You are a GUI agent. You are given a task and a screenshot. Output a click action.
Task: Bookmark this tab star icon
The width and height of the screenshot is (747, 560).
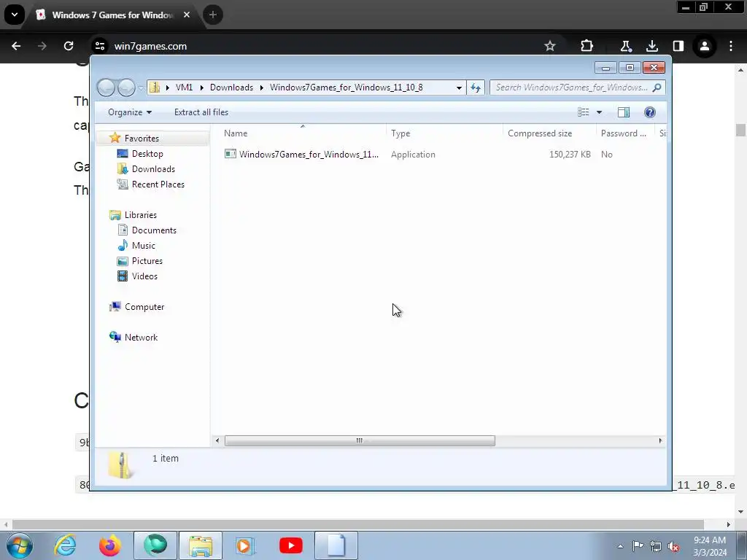[550, 46]
